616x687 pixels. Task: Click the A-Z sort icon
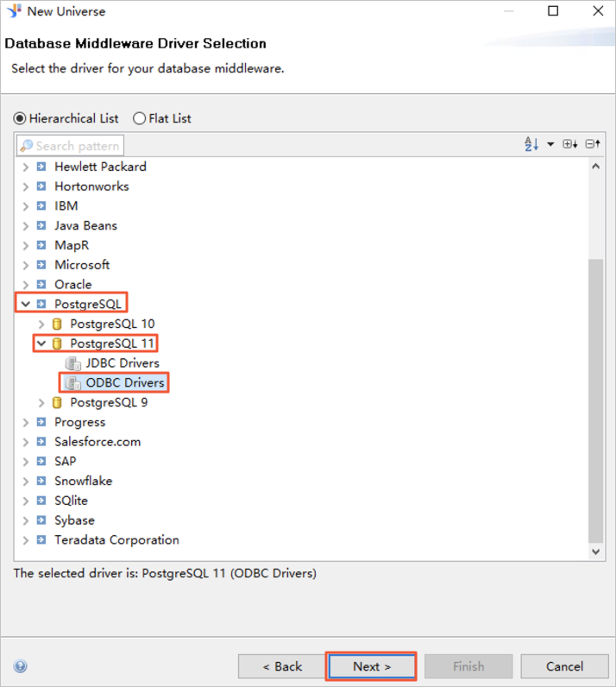531,144
